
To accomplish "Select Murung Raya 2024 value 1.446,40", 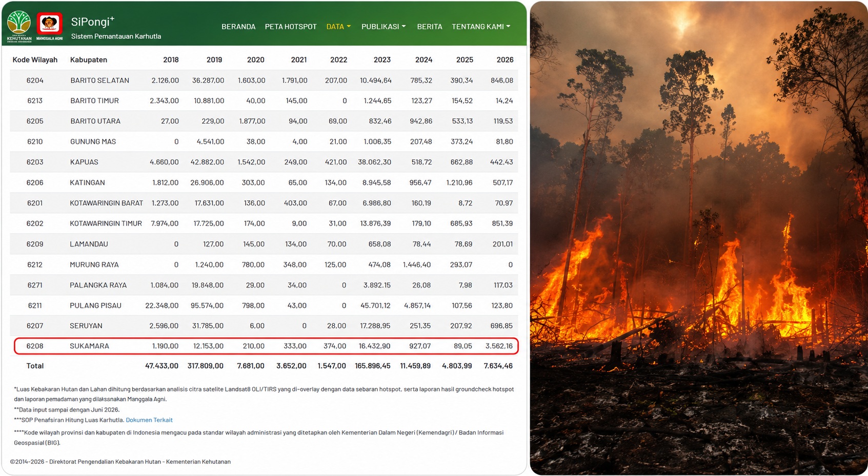I will [417, 265].
